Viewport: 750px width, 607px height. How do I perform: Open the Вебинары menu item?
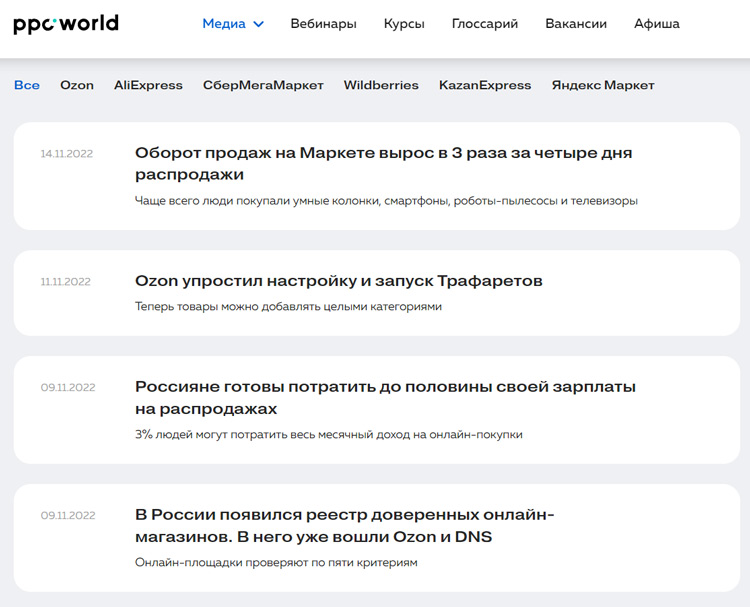(323, 24)
